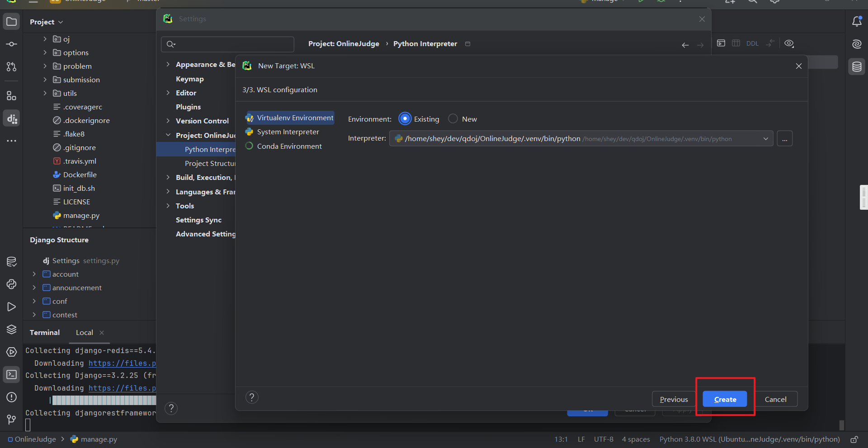Expand the Appearance & Behavior settings section

(x=168, y=65)
